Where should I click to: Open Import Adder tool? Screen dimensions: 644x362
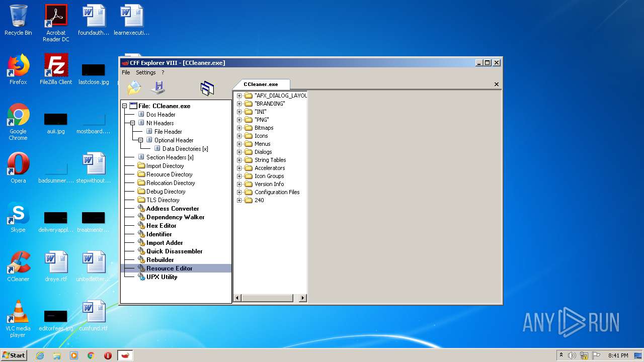coord(165,243)
